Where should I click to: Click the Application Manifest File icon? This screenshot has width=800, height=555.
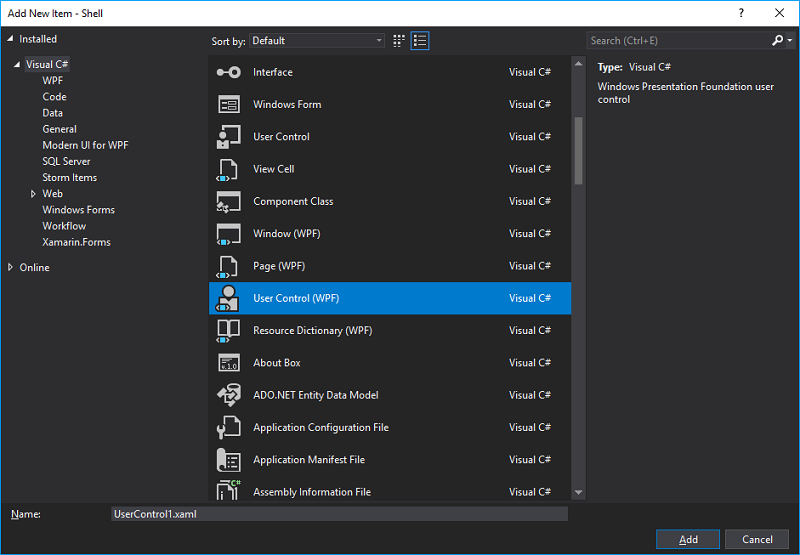(229, 460)
